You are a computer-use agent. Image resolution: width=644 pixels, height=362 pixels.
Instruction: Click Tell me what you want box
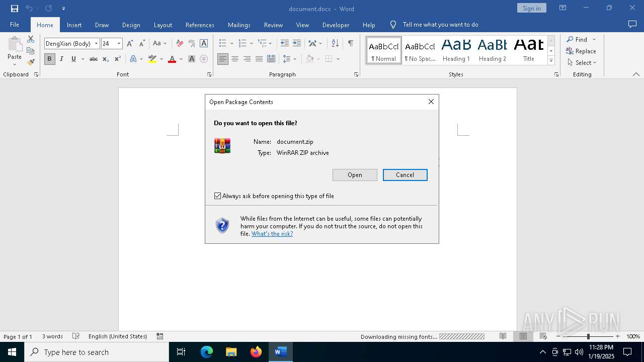[x=441, y=25]
